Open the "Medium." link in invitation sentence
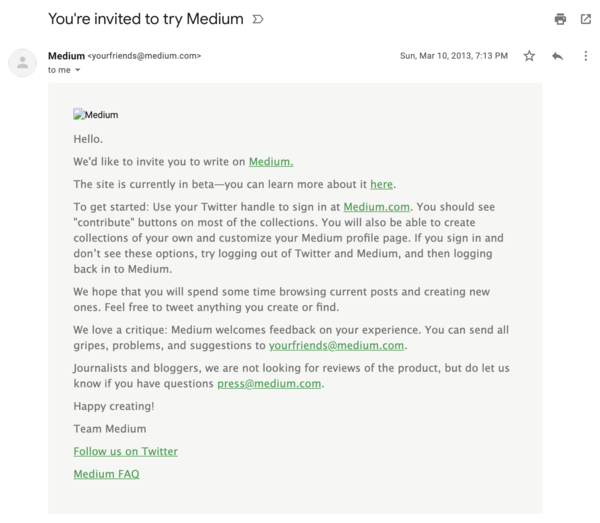The width and height of the screenshot is (600, 523). (x=271, y=161)
